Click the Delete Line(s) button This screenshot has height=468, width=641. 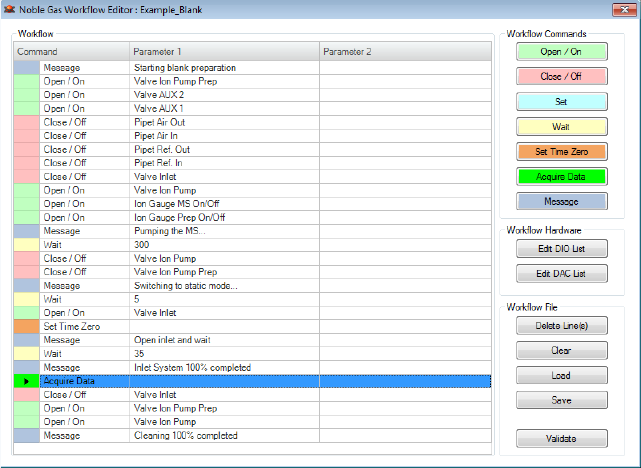[x=561, y=326]
